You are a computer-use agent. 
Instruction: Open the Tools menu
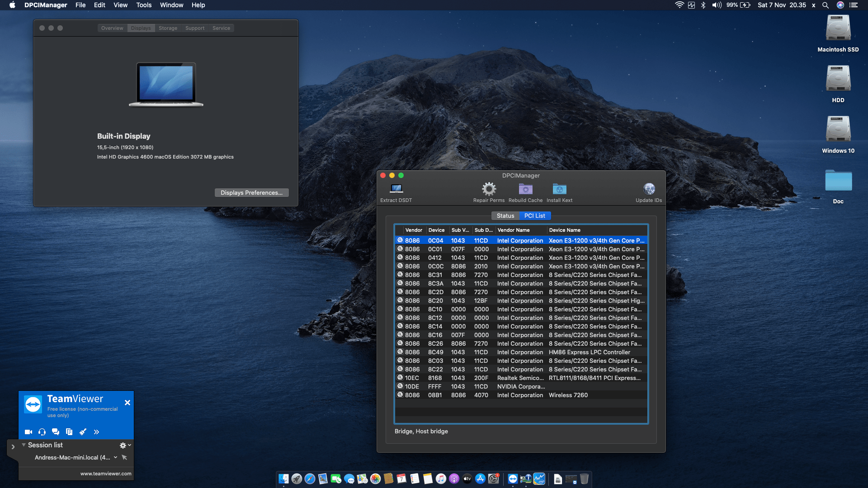pos(143,5)
